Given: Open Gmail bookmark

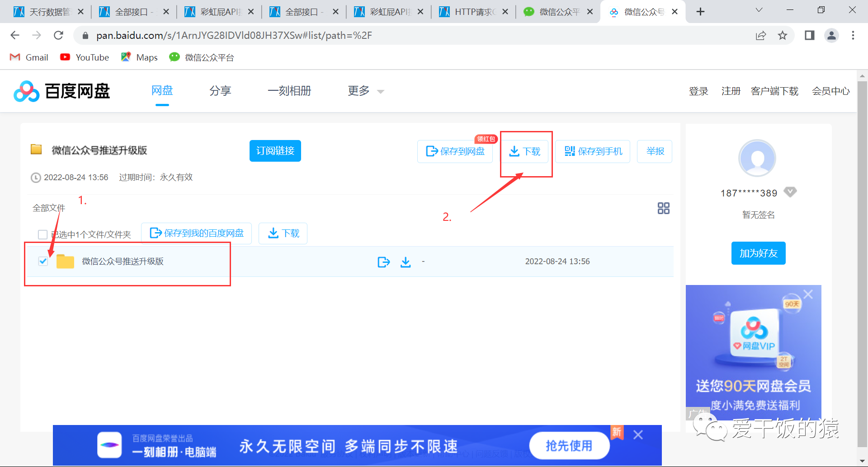Looking at the screenshot, I should tap(29, 57).
